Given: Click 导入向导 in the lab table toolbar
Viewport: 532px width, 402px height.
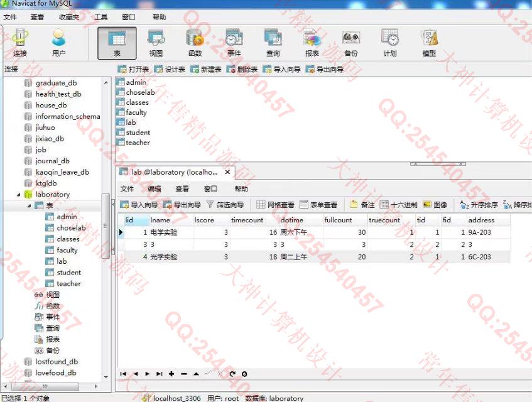Looking at the screenshot, I should pos(139,205).
